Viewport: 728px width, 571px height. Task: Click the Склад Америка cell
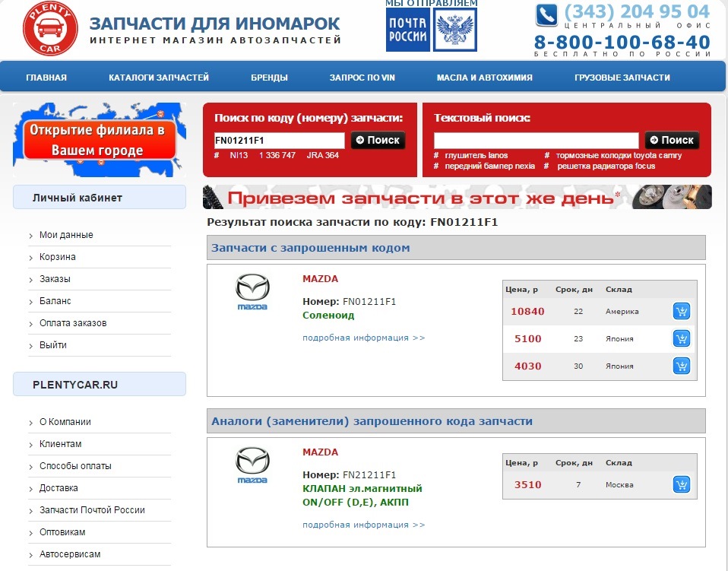(622, 311)
